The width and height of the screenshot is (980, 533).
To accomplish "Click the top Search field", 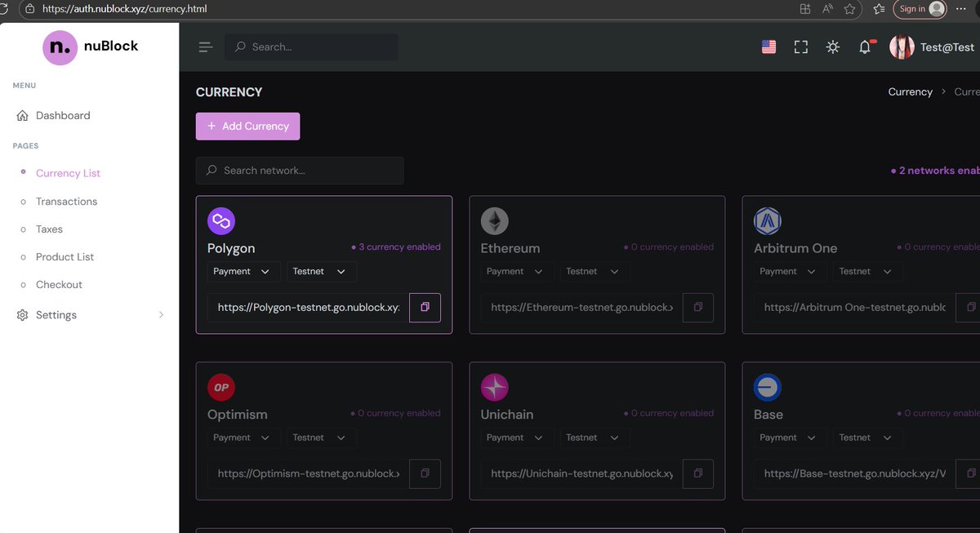I will 311,47.
